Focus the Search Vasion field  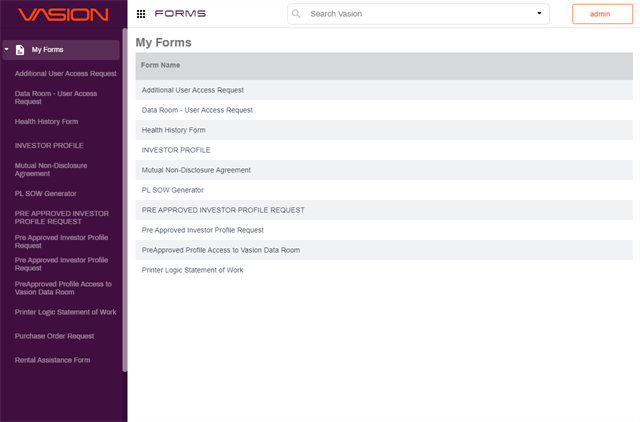418,14
